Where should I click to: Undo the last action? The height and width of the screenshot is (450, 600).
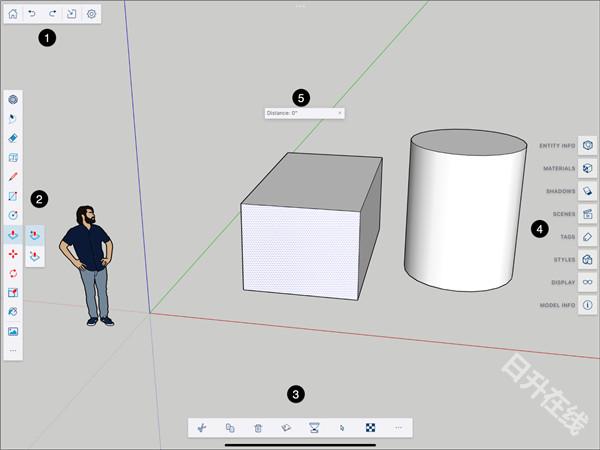point(32,14)
